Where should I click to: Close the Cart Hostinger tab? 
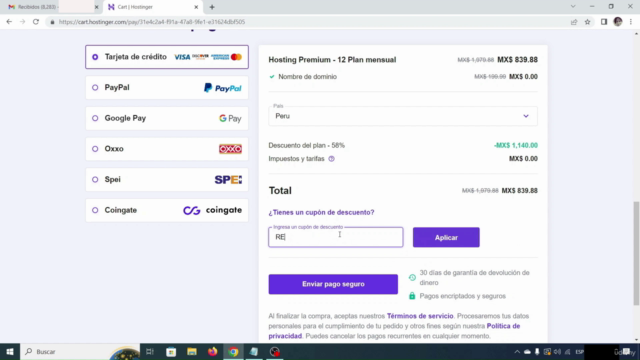tap(196, 7)
